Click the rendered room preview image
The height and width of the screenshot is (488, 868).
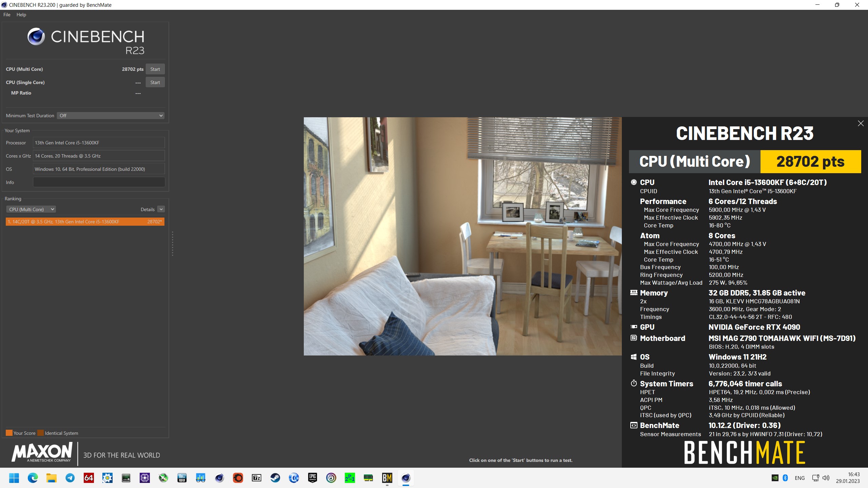click(x=462, y=236)
